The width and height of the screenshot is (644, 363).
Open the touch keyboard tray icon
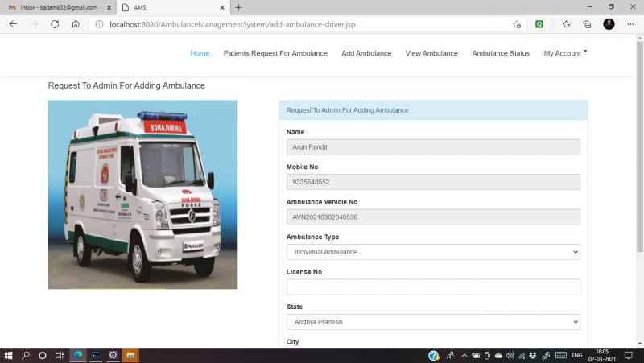click(x=561, y=355)
